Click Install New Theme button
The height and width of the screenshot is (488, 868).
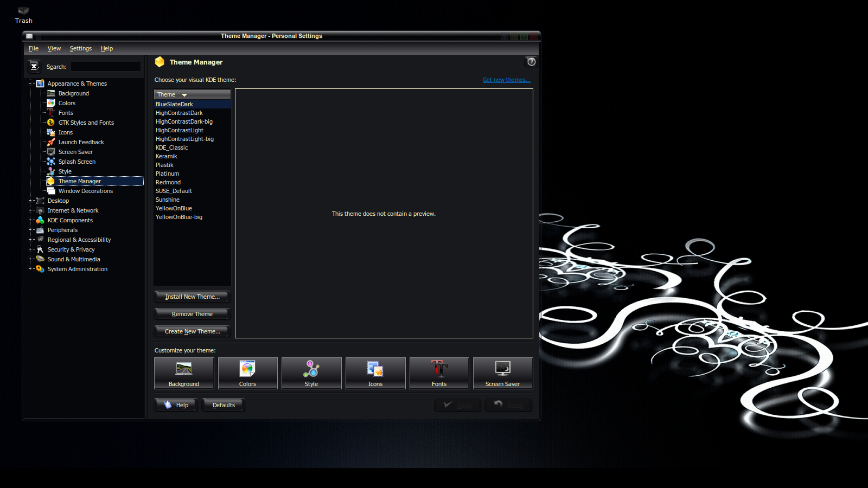192,297
